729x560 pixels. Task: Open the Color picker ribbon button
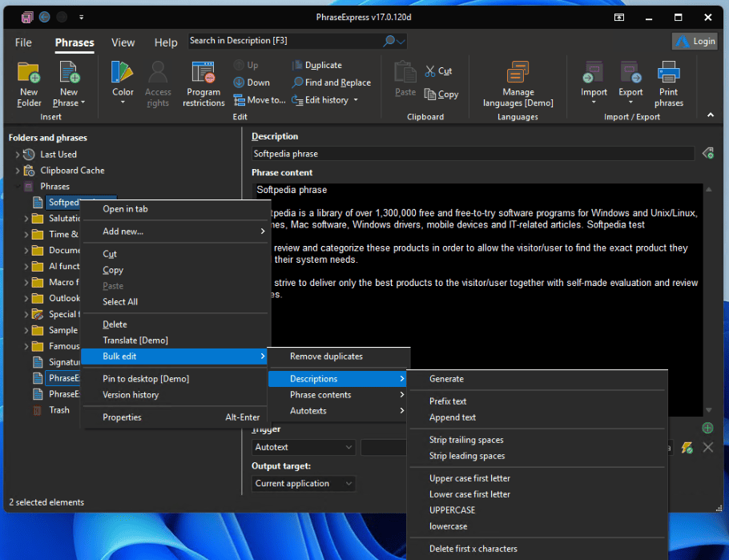point(123,84)
